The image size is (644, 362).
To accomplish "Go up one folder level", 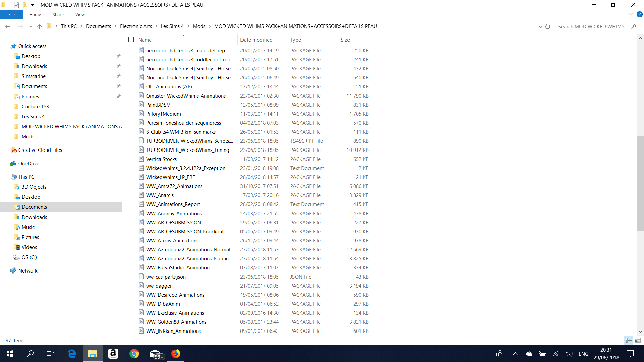I will point(40,27).
